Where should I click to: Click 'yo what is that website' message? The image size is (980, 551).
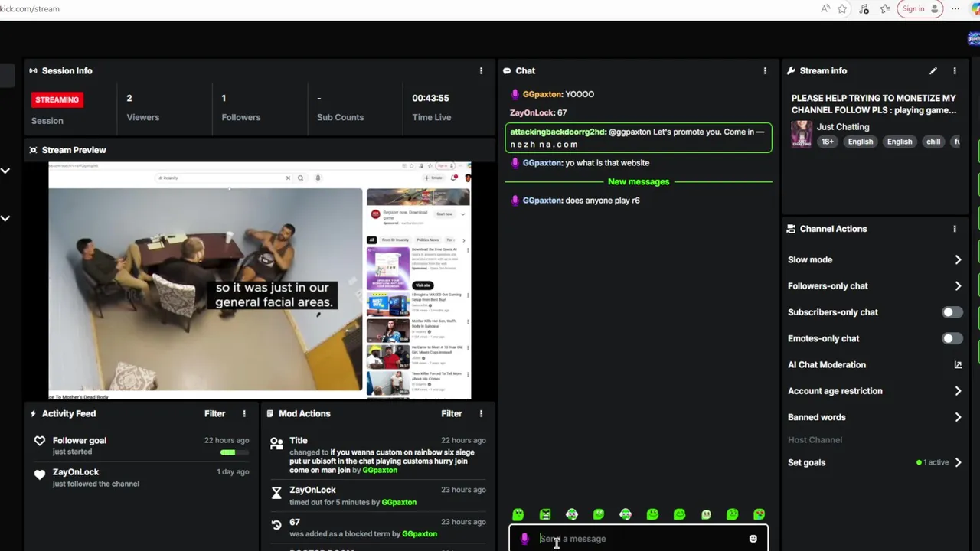(607, 163)
